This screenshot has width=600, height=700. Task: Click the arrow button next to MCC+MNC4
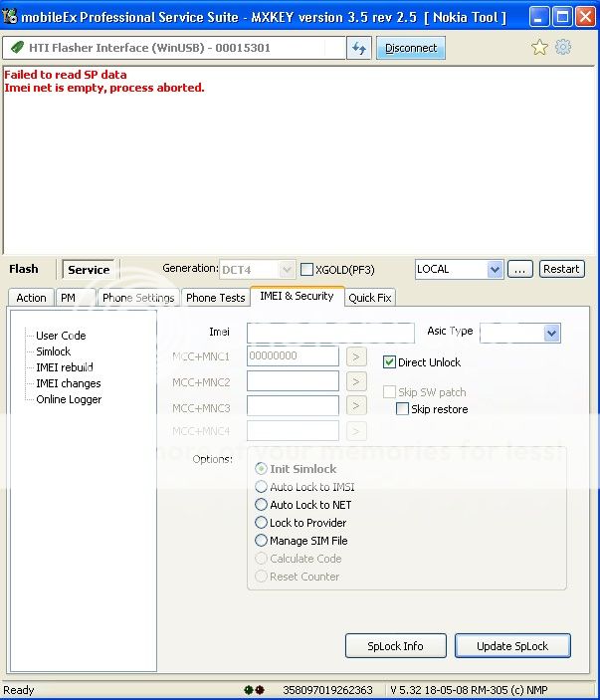pos(356,431)
